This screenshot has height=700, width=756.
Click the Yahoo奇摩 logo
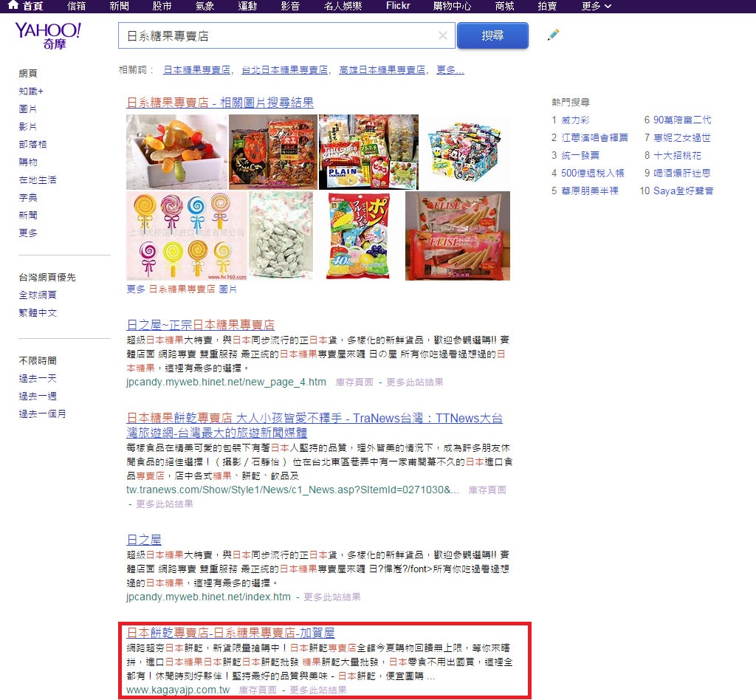[x=48, y=35]
